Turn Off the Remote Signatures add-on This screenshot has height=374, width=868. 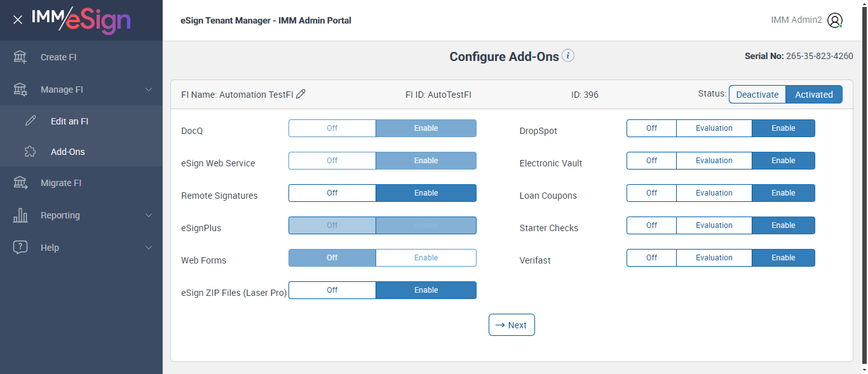pos(332,193)
